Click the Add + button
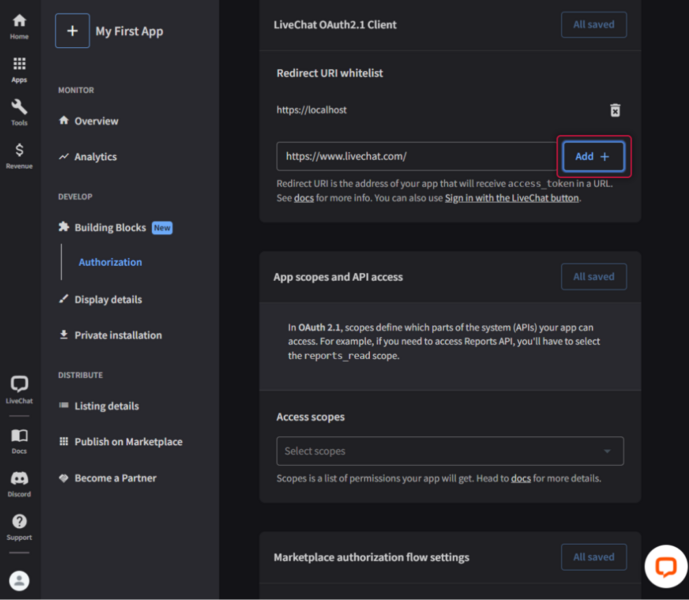This screenshot has height=600, width=689. 593,157
